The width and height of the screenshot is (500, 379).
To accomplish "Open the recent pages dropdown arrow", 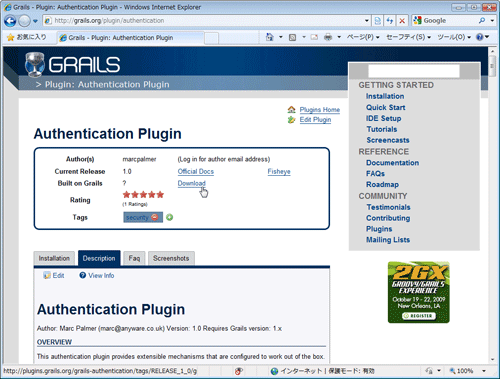I will pos(35,21).
